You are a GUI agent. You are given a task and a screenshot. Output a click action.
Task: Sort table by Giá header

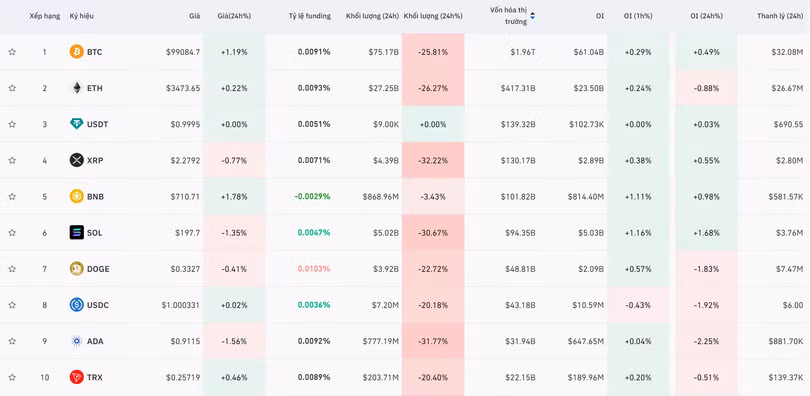click(x=194, y=16)
